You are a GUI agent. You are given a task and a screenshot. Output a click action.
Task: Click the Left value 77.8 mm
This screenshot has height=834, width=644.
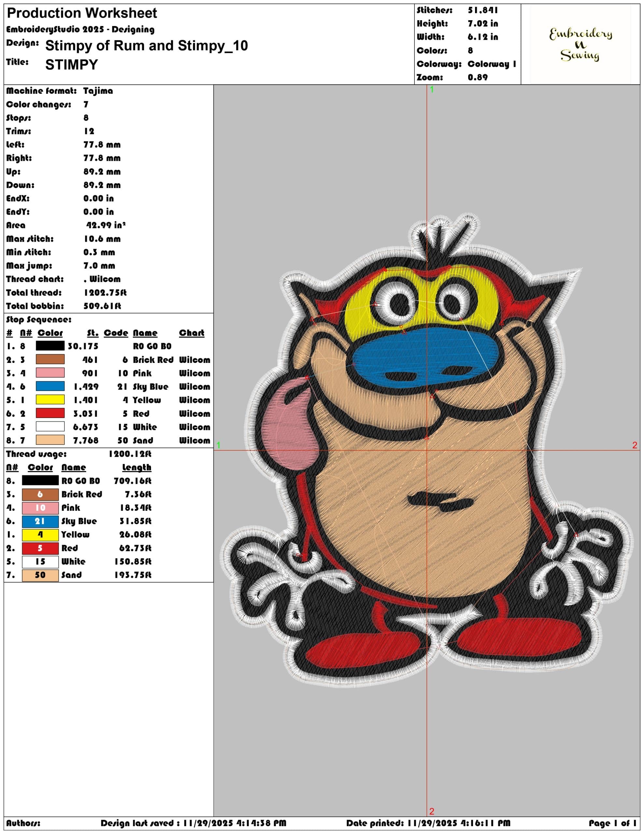(102, 145)
